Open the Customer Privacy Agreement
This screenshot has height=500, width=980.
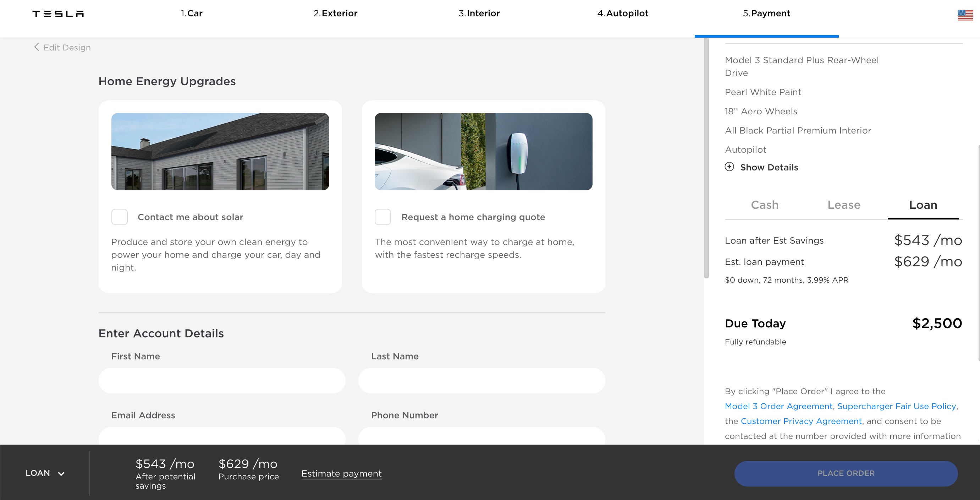[802, 421]
